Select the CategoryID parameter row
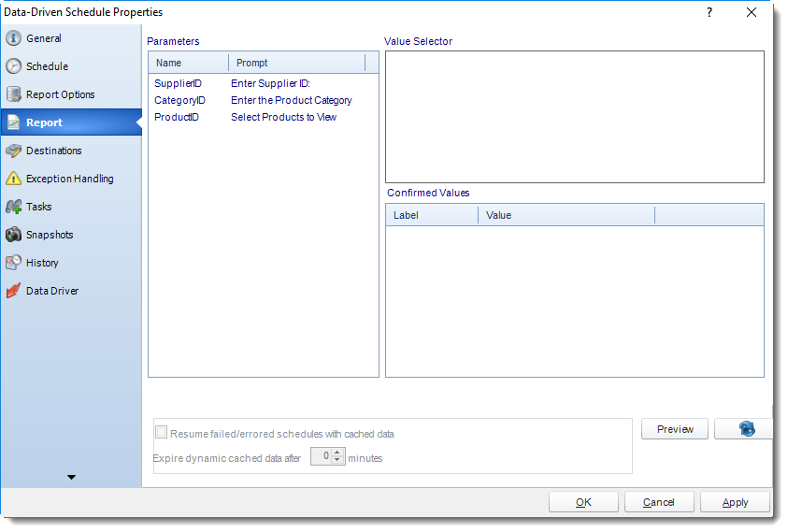The image size is (788, 532). (x=264, y=100)
